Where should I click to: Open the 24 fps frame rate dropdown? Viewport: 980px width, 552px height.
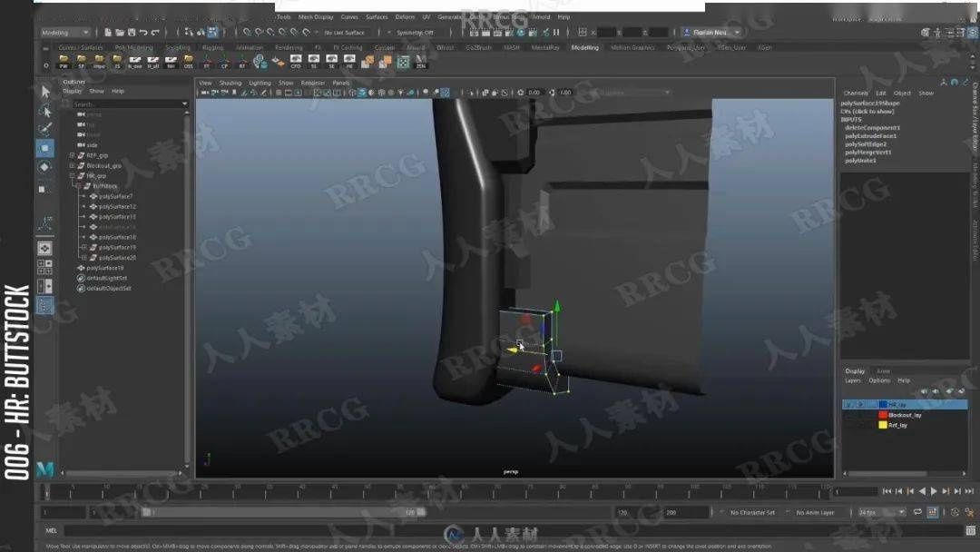[x=881, y=512]
